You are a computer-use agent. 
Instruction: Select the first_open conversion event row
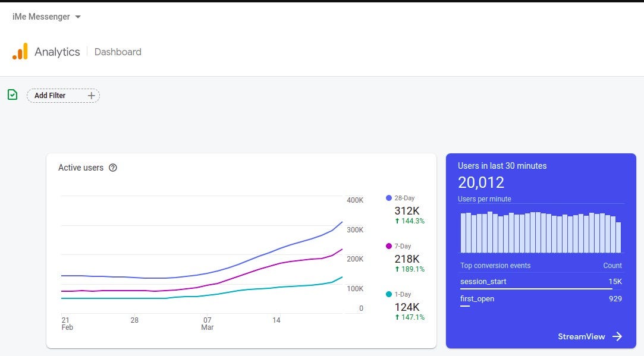click(x=541, y=300)
